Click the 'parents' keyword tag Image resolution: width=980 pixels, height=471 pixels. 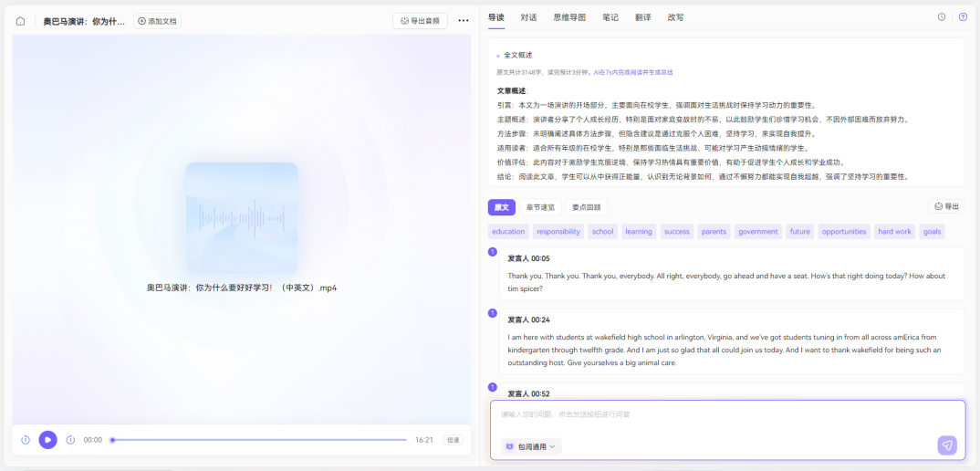[714, 232]
